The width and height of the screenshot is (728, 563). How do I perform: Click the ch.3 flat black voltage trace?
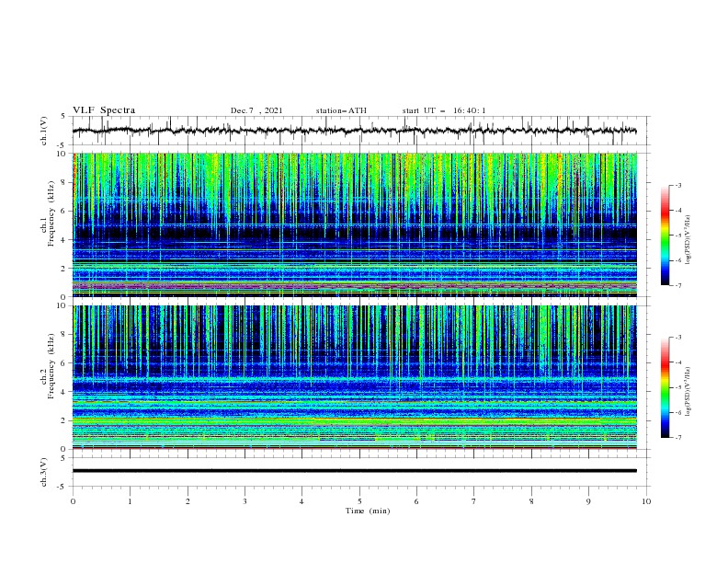click(x=354, y=471)
